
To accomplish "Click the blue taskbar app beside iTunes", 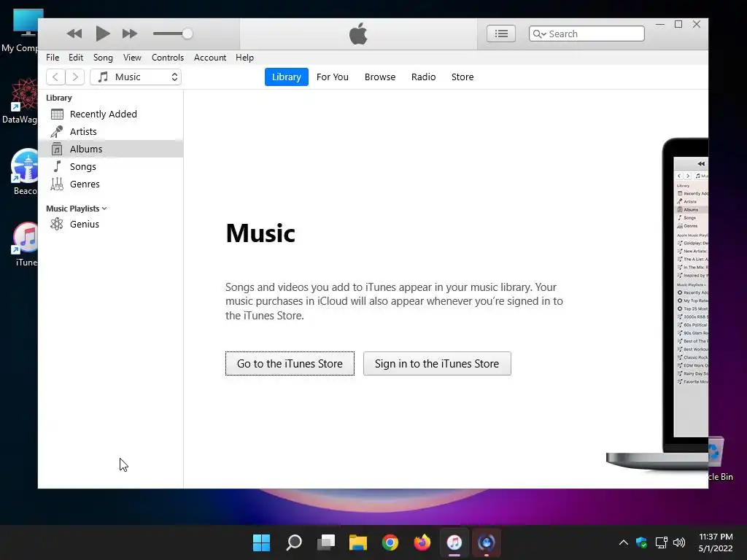I will pos(487,542).
